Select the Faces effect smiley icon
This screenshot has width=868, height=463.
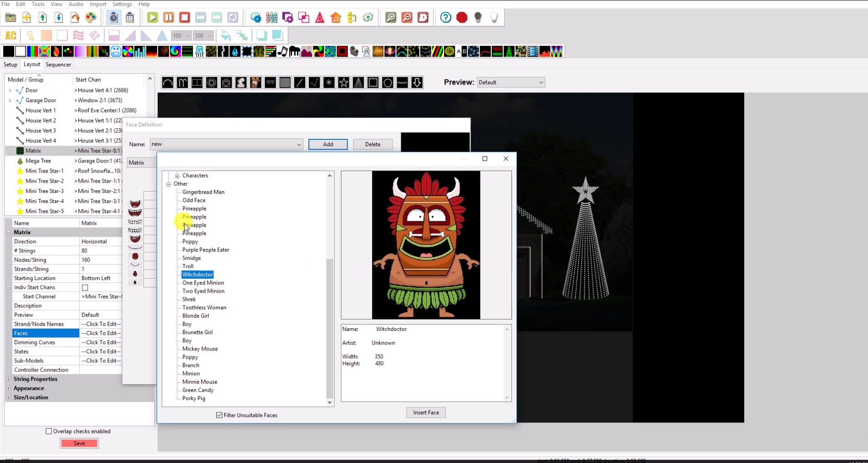click(x=116, y=51)
